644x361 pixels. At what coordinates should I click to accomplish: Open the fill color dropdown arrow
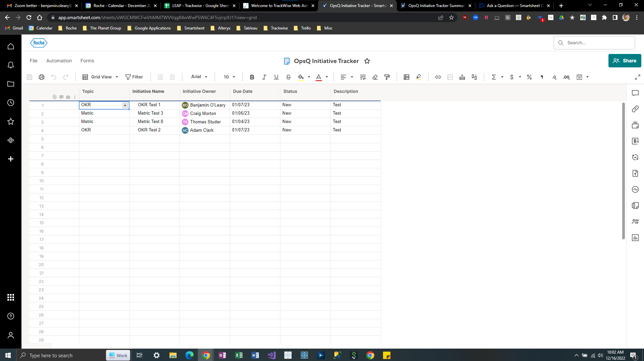[309, 77]
